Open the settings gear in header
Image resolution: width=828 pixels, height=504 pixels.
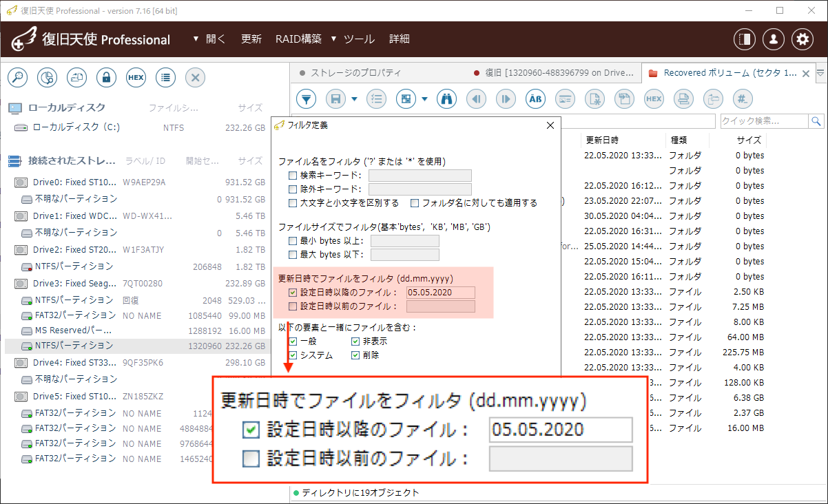[803, 39]
